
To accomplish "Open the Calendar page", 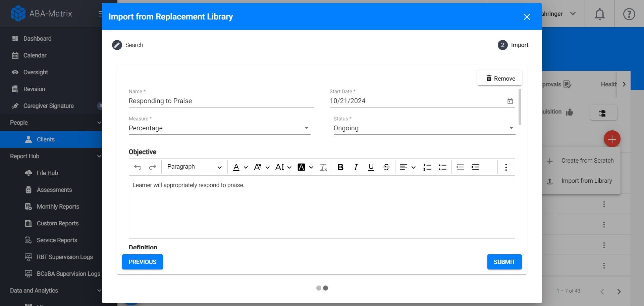I will coord(35,55).
